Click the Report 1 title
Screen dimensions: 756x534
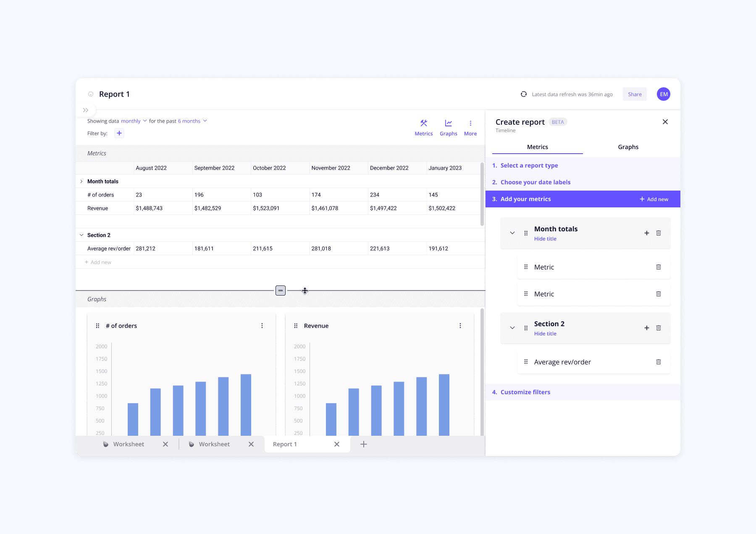click(114, 94)
